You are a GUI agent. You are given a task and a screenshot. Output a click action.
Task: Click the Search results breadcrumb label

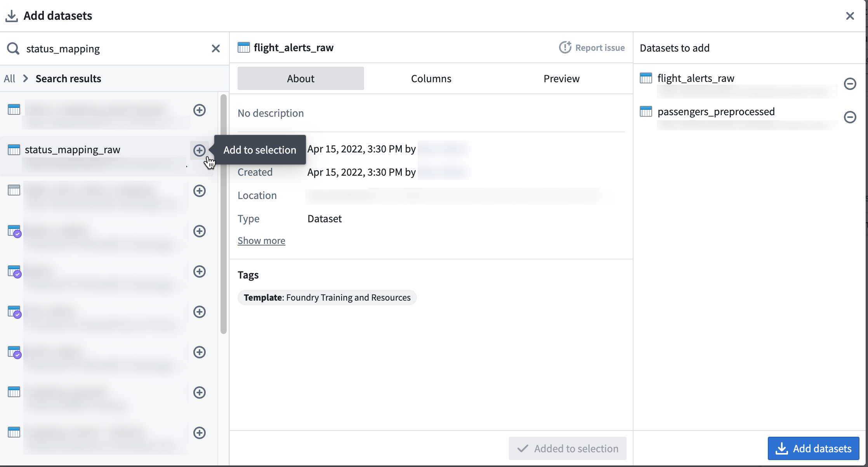coord(68,79)
